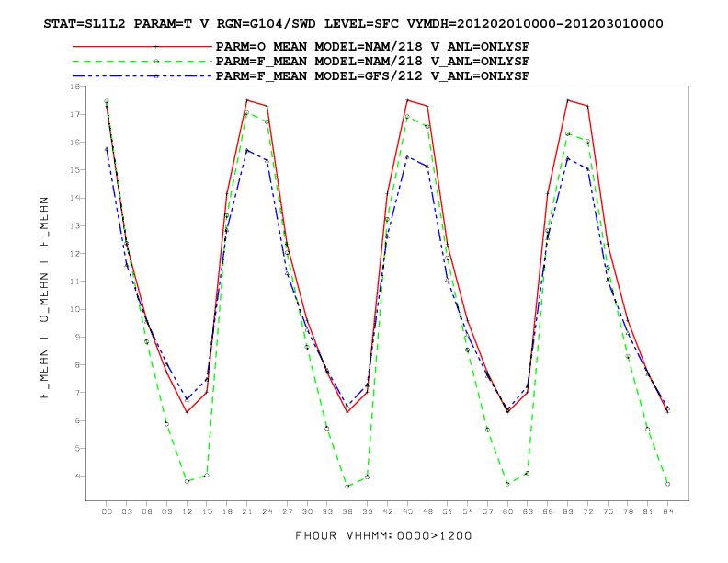The width and height of the screenshot is (728, 563).
Task: Click x-axis tick label 42
Action: [387, 511]
